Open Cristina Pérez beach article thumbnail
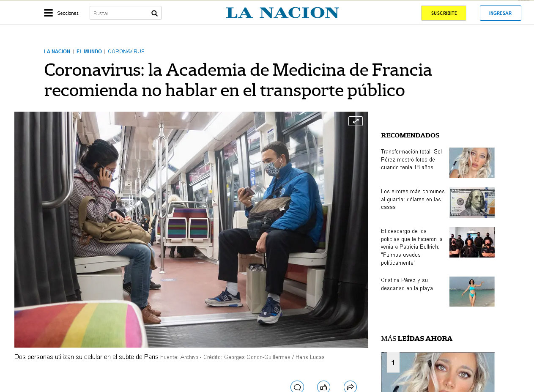This screenshot has width=534, height=392. [x=472, y=291]
